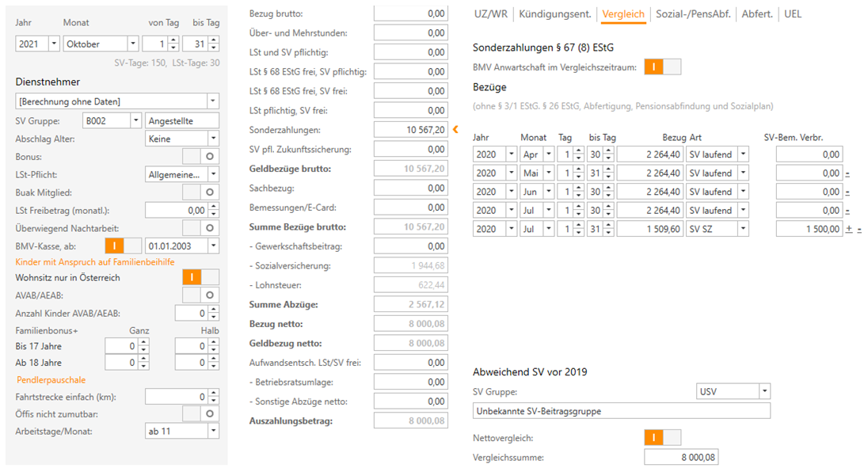The image size is (868, 472).
Task: Click the Lohnsteuer value 622,44
Action: (x=411, y=285)
